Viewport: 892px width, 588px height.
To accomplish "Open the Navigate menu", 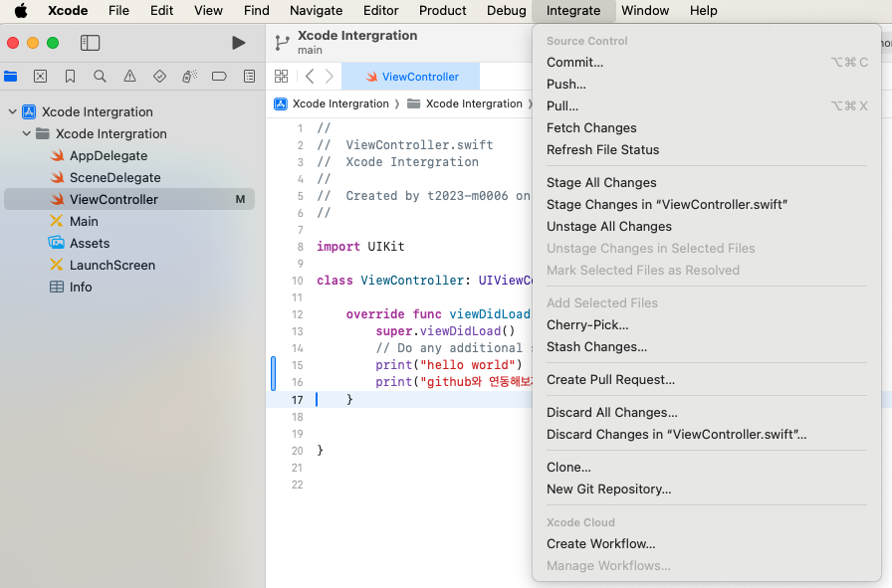I will 316,10.
